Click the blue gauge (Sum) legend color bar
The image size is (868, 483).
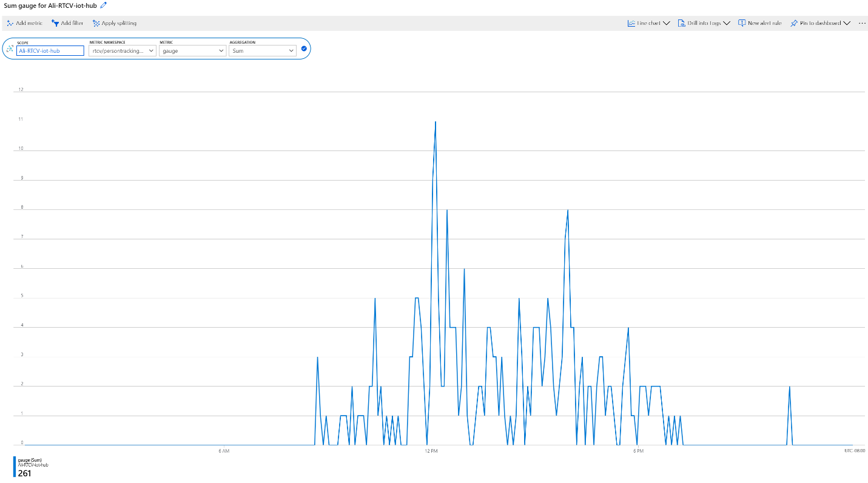(x=15, y=465)
